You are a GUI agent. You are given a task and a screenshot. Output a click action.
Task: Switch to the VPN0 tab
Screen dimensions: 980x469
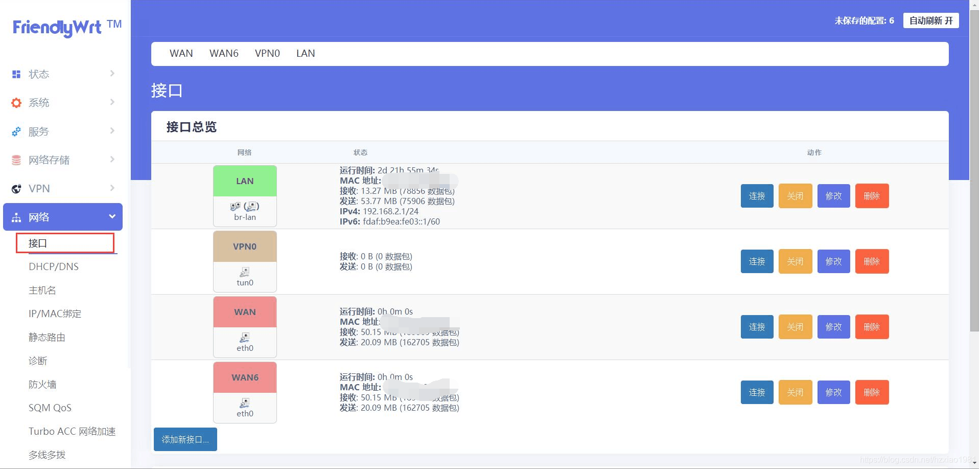click(267, 53)
